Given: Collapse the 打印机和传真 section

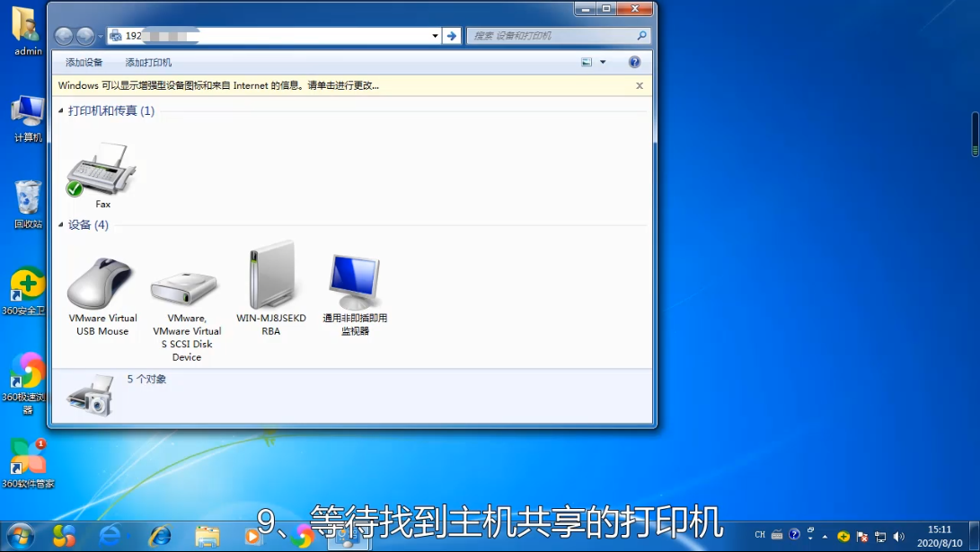Looking at the screenshot, I should pyautogui.click(x=61, y=110).
